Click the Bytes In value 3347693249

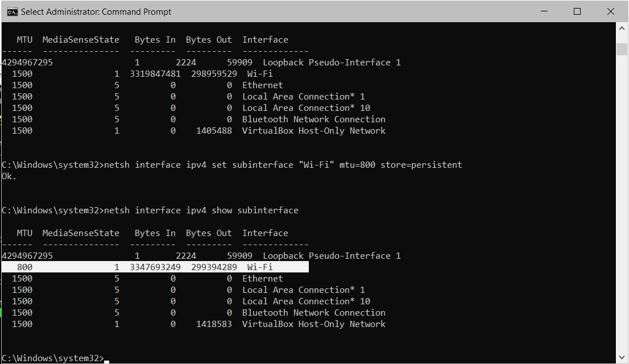coord(155,267)
